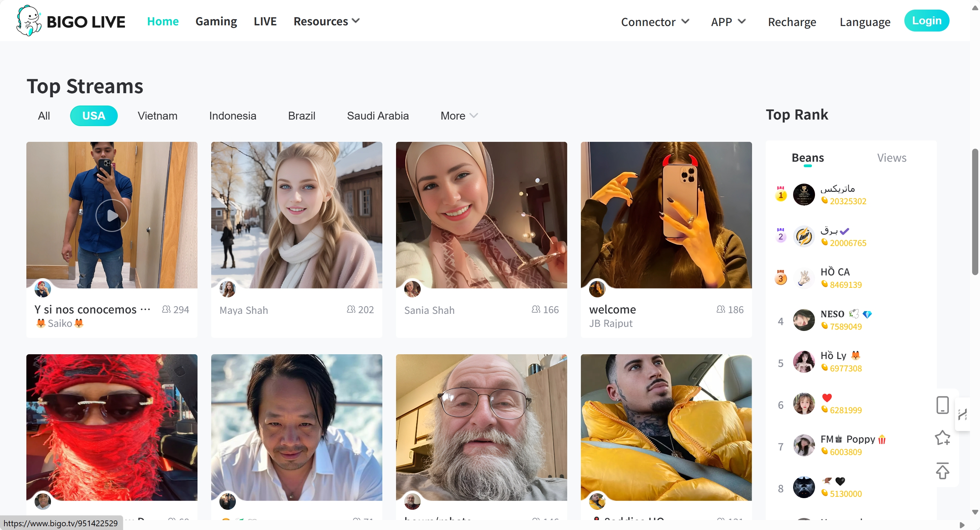980x530 pixels.
Task: Click the viewer count icon showing 294
Action: (x=166, y=309)
